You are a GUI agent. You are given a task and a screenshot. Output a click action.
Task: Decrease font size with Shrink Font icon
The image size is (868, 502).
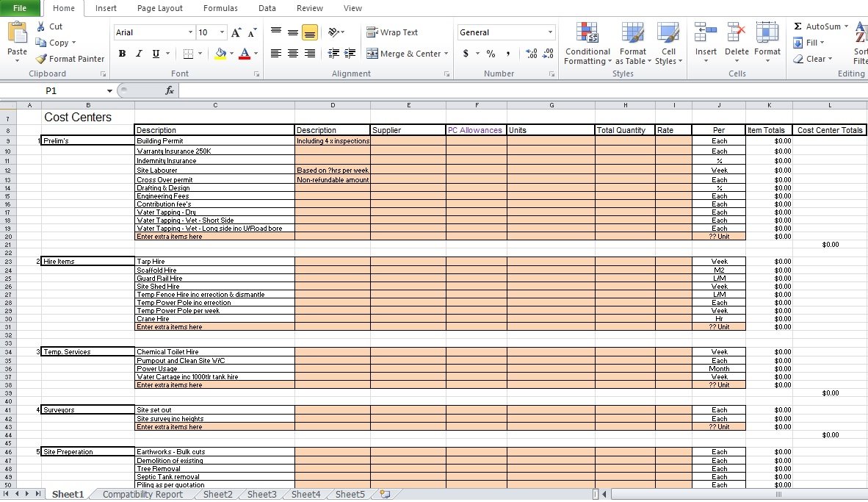click(252, 32)
